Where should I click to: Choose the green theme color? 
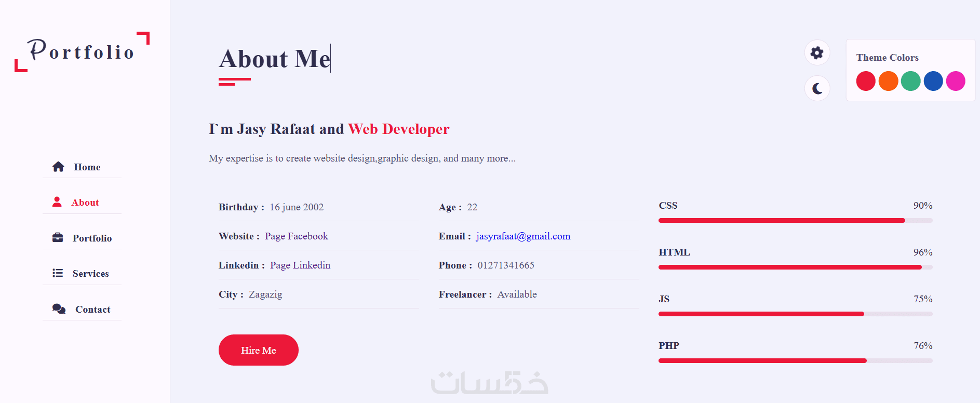pos(910,81)
